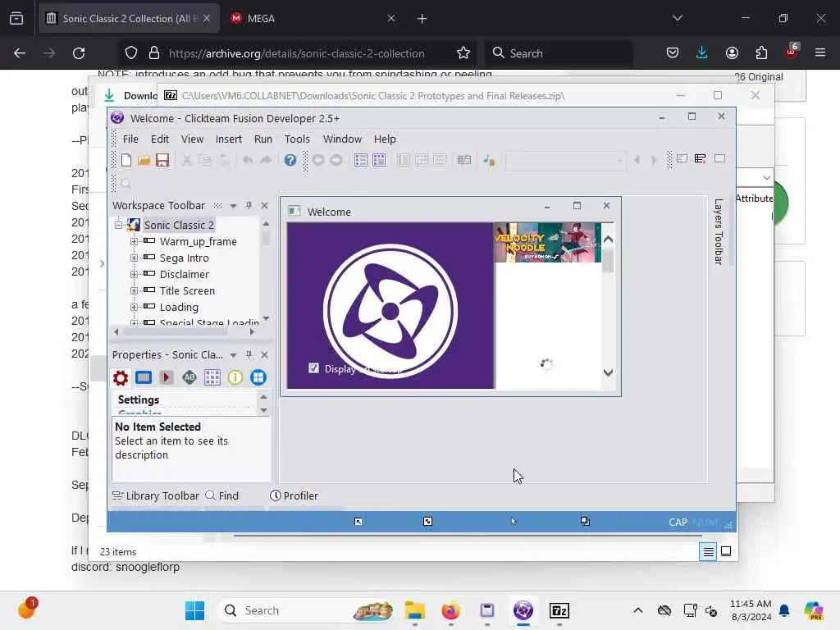This screenshot has width=840, height=630.
Task: Open the Edit menu
Action: [160, 139]
